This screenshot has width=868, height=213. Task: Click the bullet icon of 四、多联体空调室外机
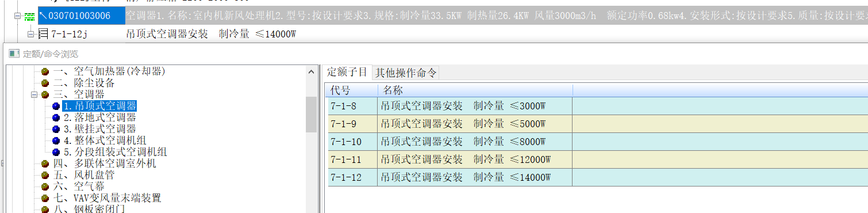[45, 163]
